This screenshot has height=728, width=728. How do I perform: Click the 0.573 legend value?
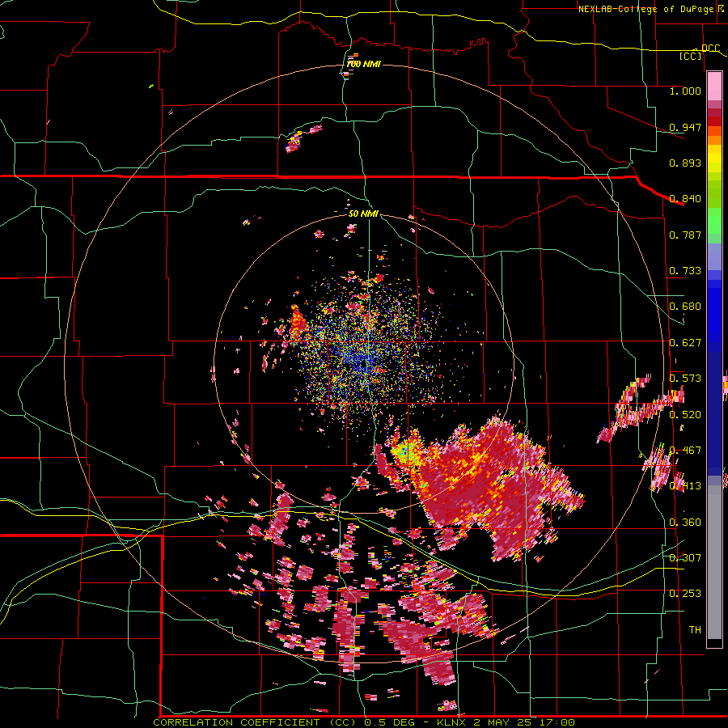click(685, 379)
